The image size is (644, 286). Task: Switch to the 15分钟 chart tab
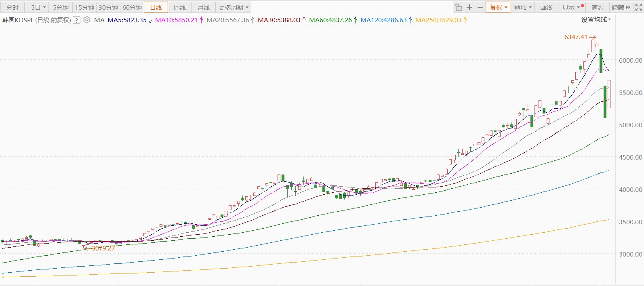pos(84,7)
